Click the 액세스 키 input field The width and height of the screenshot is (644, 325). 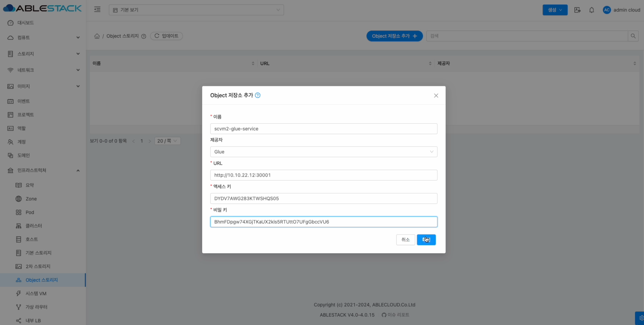coord(324,199)
